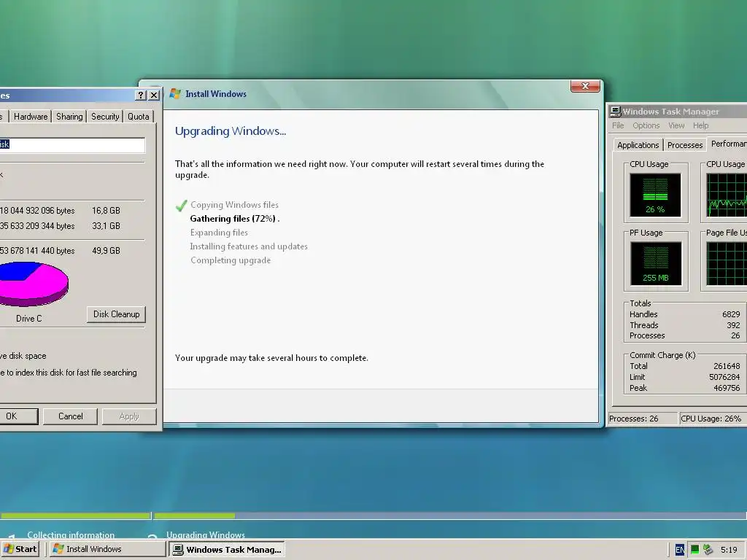The height and width of the screenshot is (560, 747).
Task: Click the Handles count 6829
Action: click(x=731, y=314)
